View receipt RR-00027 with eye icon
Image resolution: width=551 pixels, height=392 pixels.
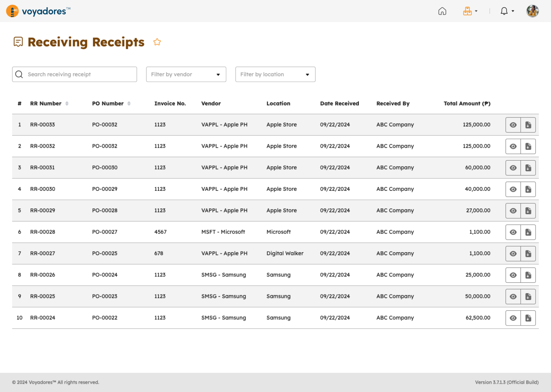click(513, 254)
